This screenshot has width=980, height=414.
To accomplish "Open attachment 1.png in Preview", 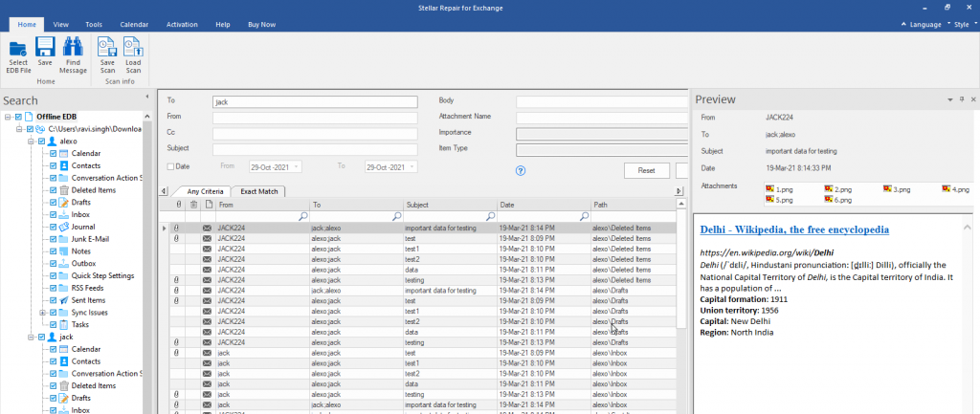I will point(780,188).
